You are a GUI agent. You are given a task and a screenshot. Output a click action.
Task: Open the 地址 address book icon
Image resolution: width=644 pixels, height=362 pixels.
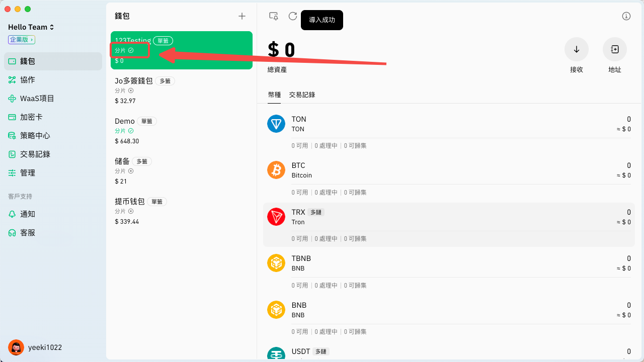click(x=614, y=49)
